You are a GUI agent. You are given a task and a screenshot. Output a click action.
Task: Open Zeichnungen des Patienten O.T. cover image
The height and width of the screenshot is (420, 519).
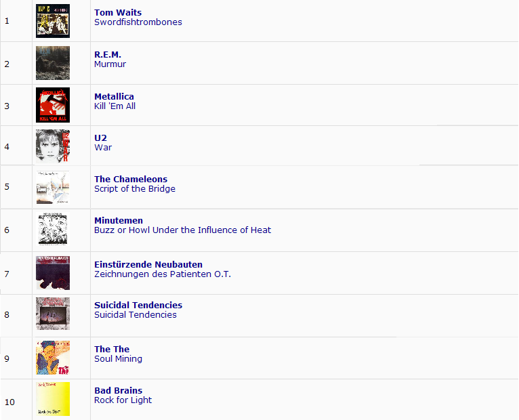point(53,273)
